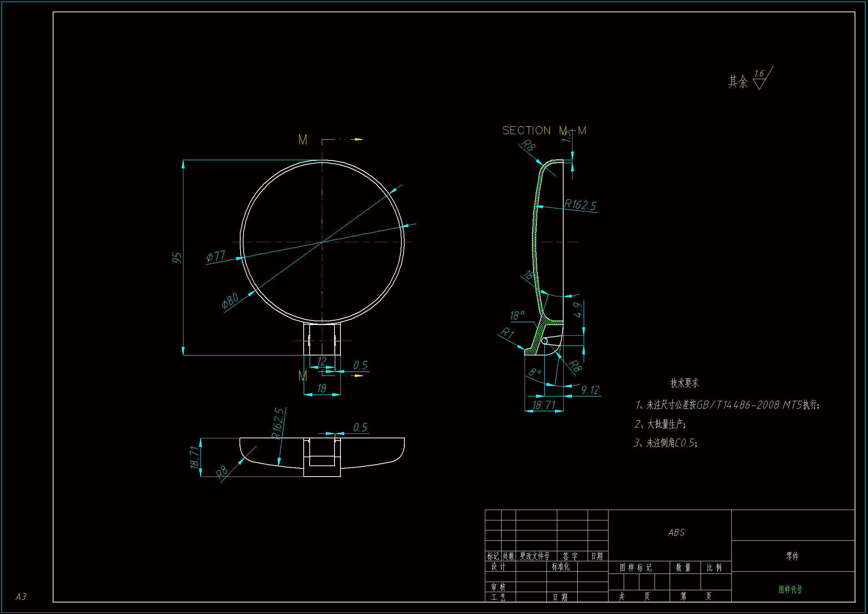868x614 pixels.
Task: Click the φ77 diameter dimension text
Action: coord(216,256)
